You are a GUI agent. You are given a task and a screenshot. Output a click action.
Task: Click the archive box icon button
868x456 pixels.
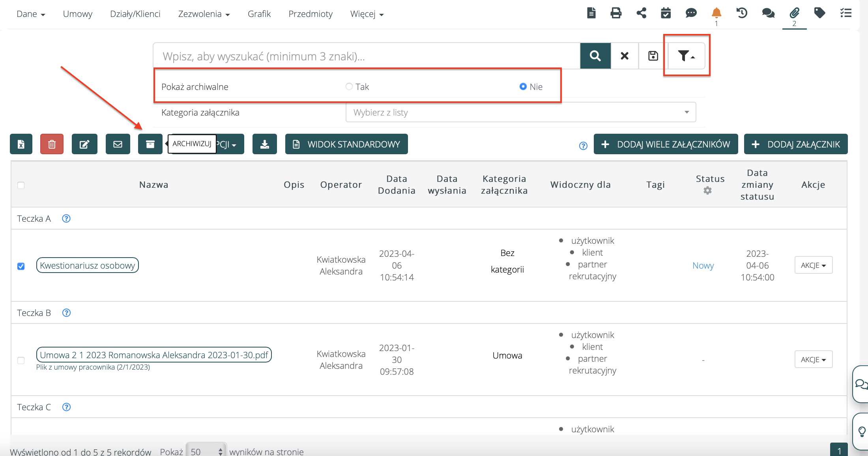point(150,144)
